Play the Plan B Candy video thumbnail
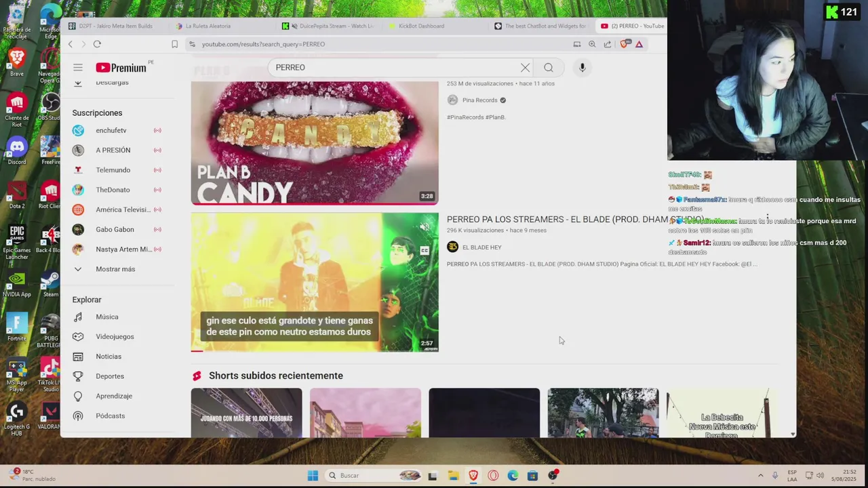The image size is (868, 488). point(315,143)
